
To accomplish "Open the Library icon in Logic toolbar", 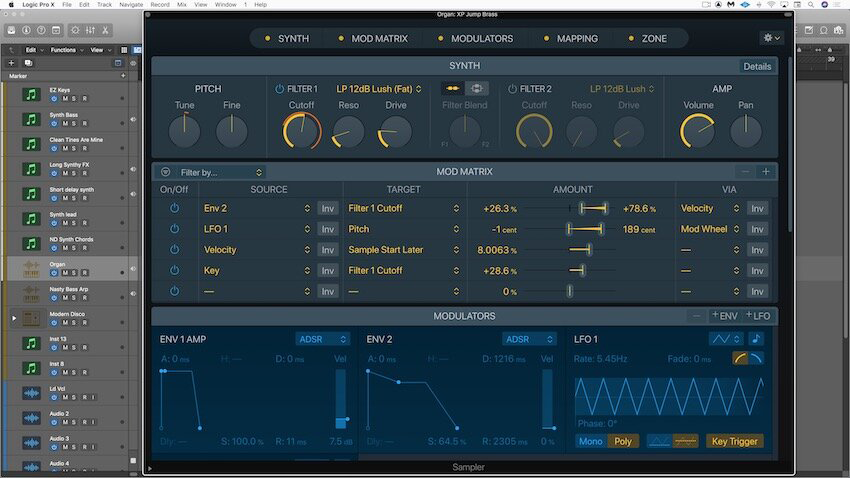I will pos(11,30).
